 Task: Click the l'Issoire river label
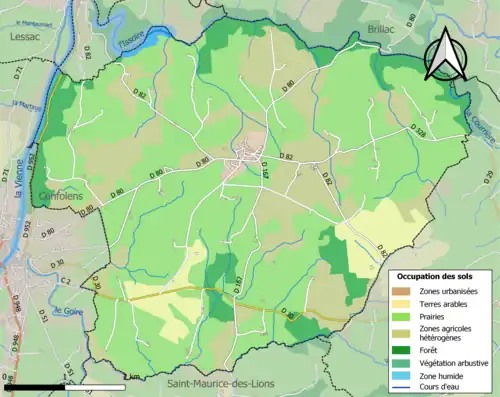pyautogui.click(x=131, y=39)
